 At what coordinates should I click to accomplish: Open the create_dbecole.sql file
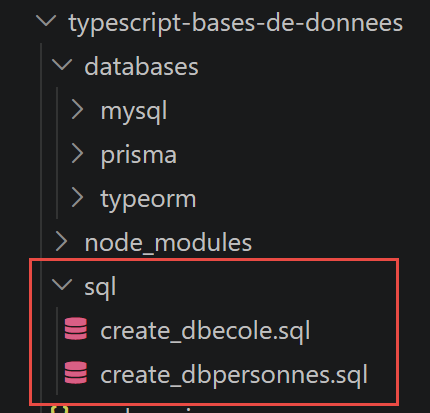pos(205,331)
